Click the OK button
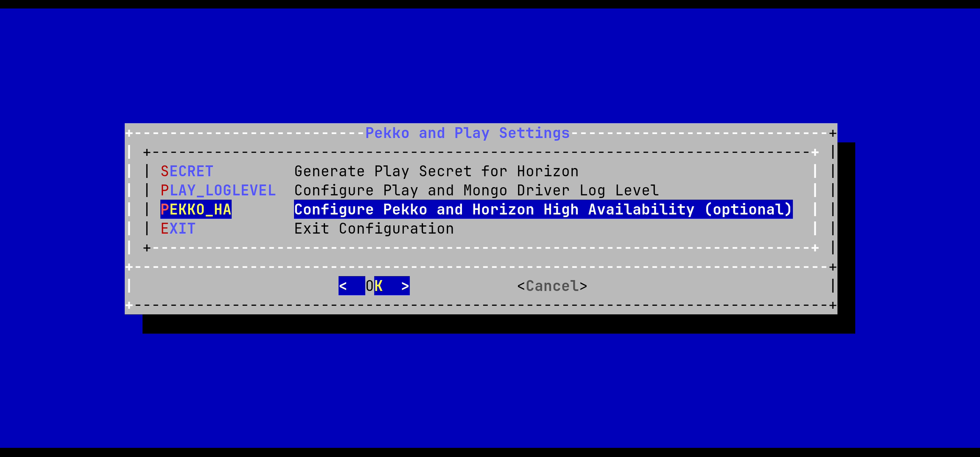 pos(374,286)
